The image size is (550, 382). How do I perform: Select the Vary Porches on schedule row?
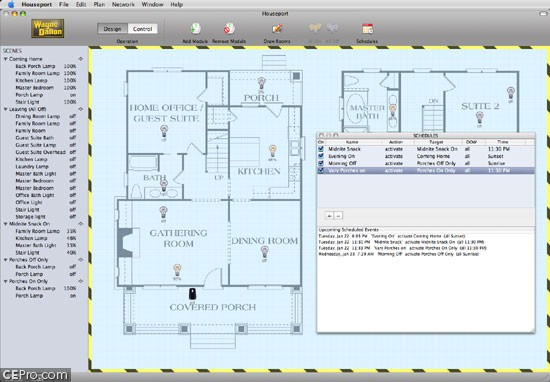click(426, 170)
